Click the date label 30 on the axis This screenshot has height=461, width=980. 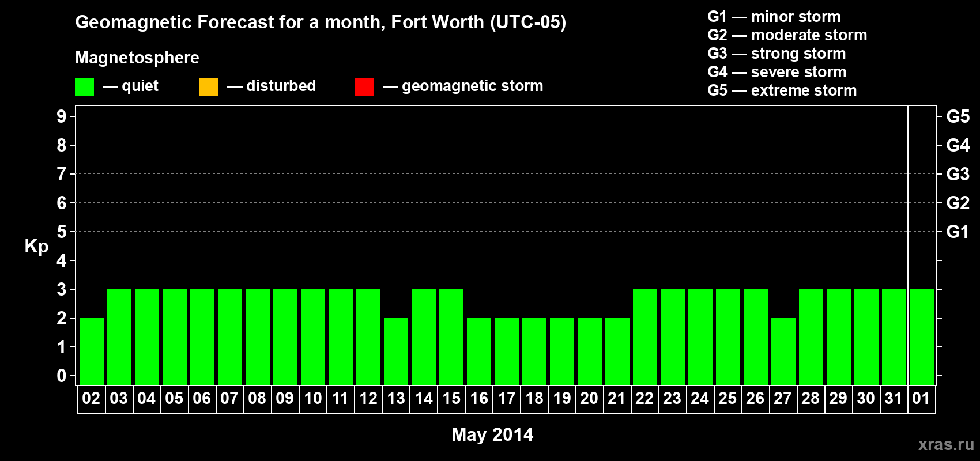pyautogui.click(x=866, y=399)
